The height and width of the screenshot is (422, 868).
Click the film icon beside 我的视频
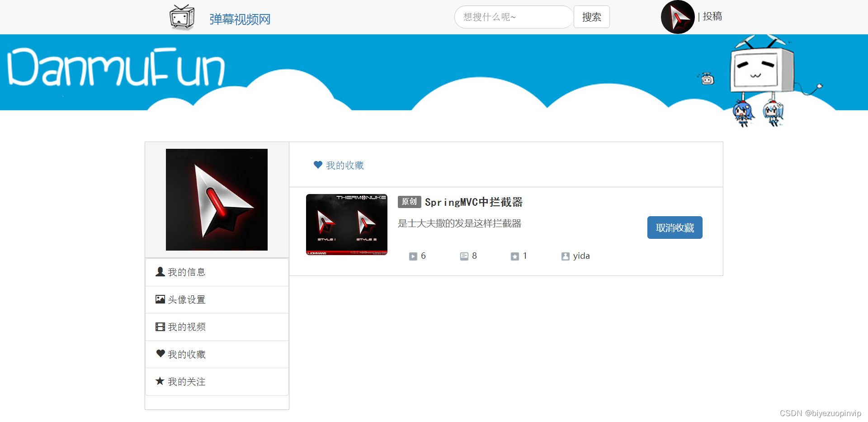(x=160, y=327)
